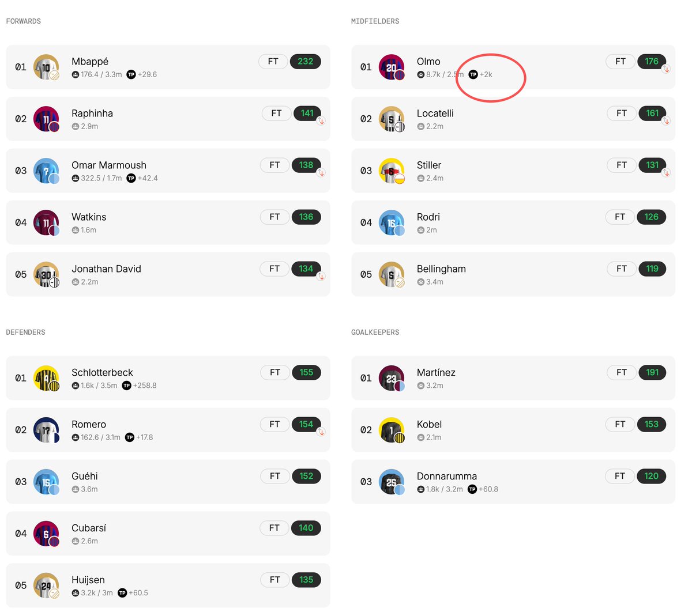Click Rodri's light-blue jersey avatar

[392, 222]
